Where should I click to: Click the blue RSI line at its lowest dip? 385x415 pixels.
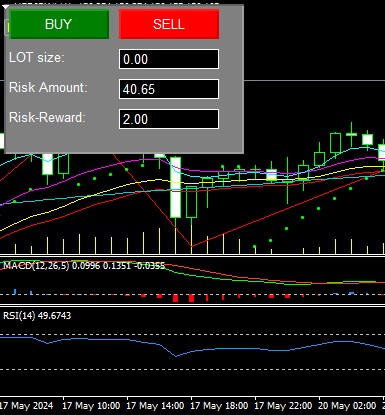tap(176, 356)
